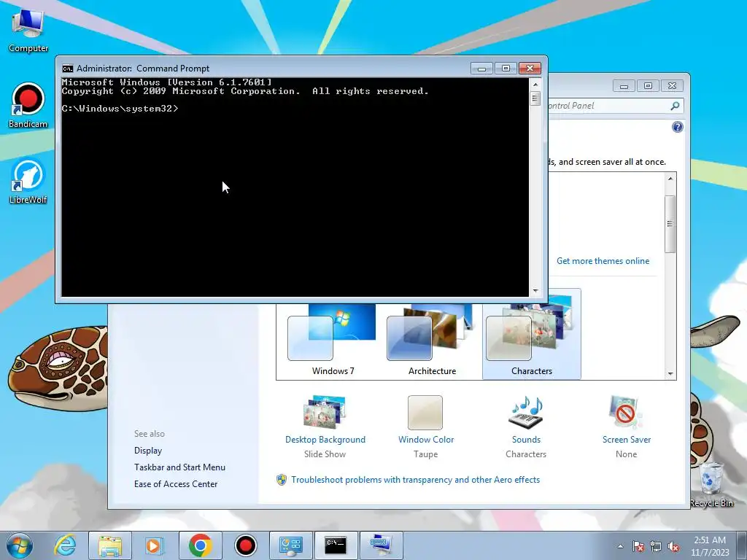Switch to Control Panel taskbar button
Viewport: 747px width, 560px height.
[x=290, y=545]
